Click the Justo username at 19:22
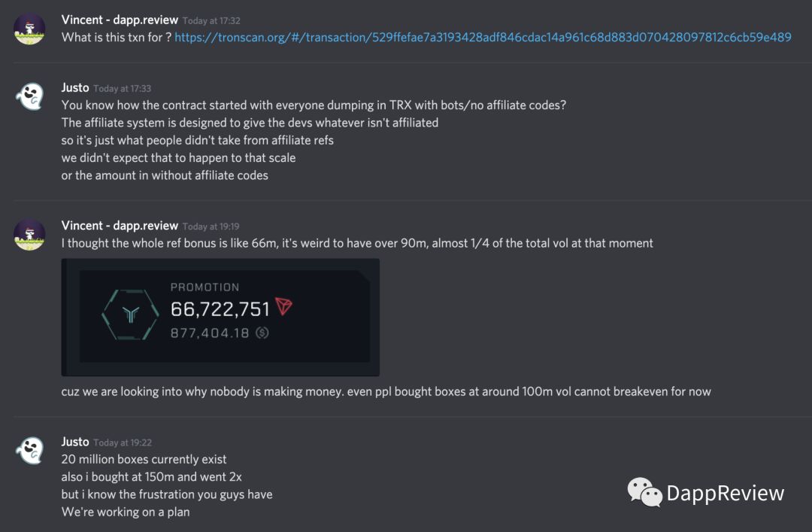The width and height of the screenshot is (812, 532). pyautogui.click(x=75, y=442)
